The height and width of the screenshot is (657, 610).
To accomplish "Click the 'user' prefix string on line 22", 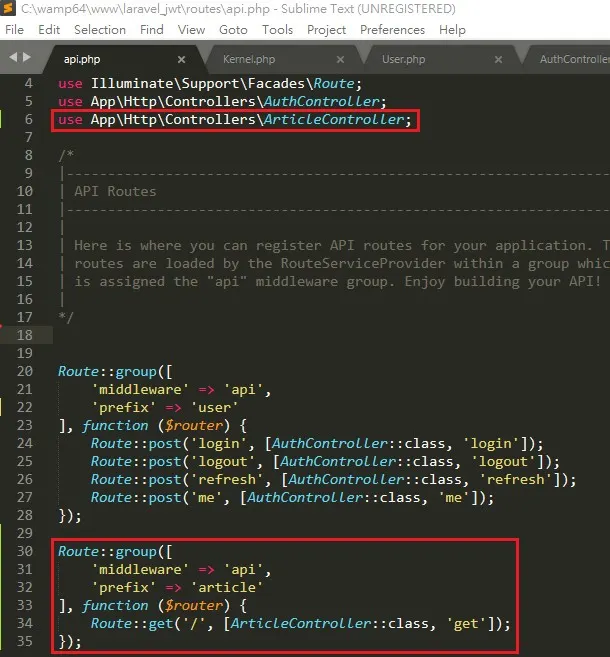I will click(215, 407).
